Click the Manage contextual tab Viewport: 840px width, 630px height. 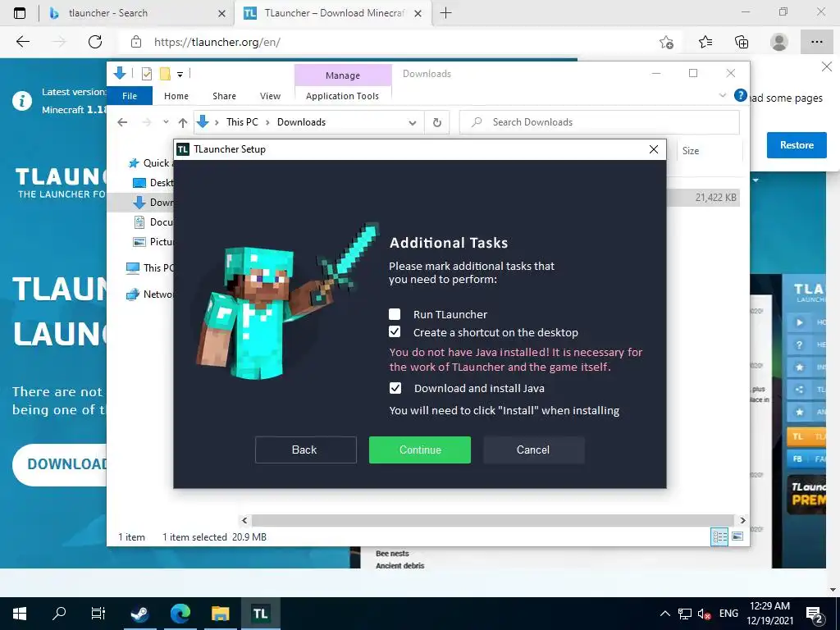(x=343, y=75)
